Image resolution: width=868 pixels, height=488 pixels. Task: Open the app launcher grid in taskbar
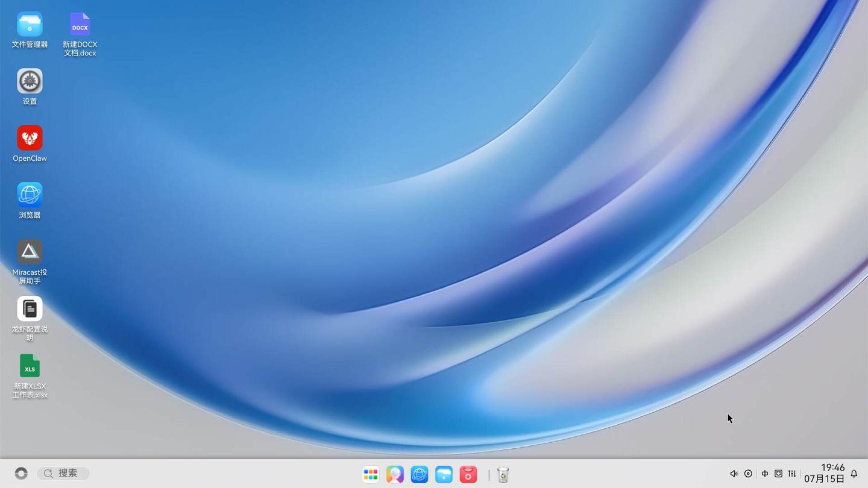pyautogui.click(x=371, y=475)
